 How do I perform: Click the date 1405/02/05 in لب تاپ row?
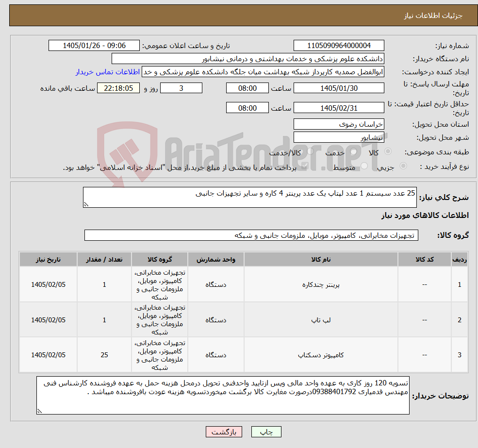coord(48,320)
